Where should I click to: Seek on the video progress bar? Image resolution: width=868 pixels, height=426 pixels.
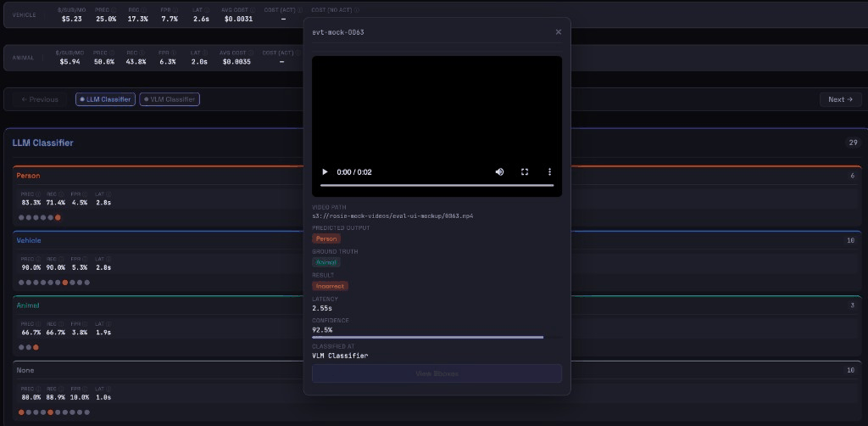click(x=437, y=185)
